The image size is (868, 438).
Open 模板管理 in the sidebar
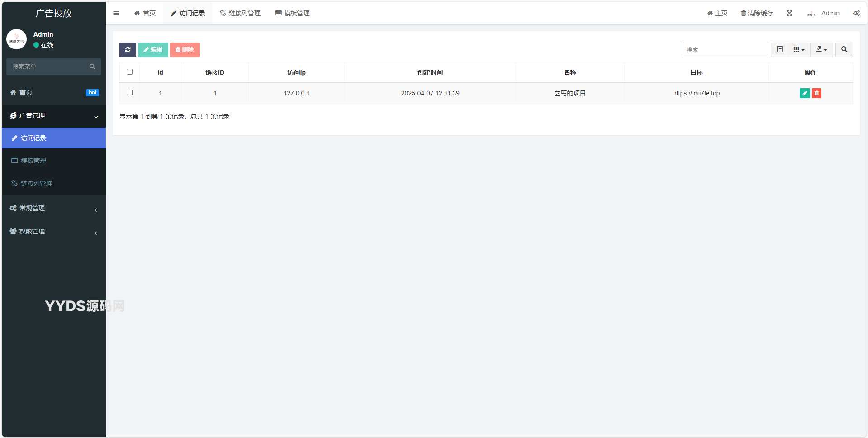[x=33, y=161]
